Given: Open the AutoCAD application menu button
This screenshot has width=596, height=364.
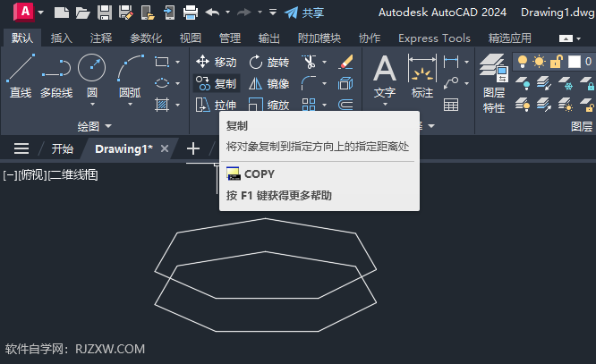Looking at the screenshot, I should (x=23, y=12).
